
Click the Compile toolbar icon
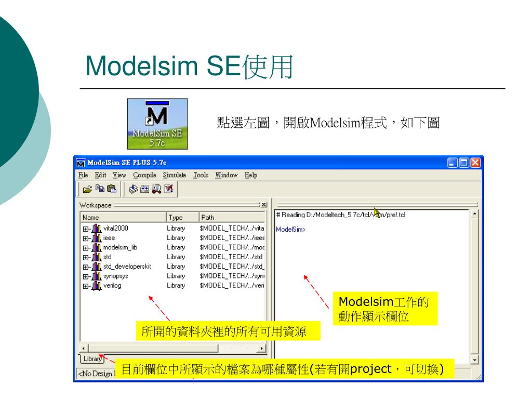click(x=133, y=189)
